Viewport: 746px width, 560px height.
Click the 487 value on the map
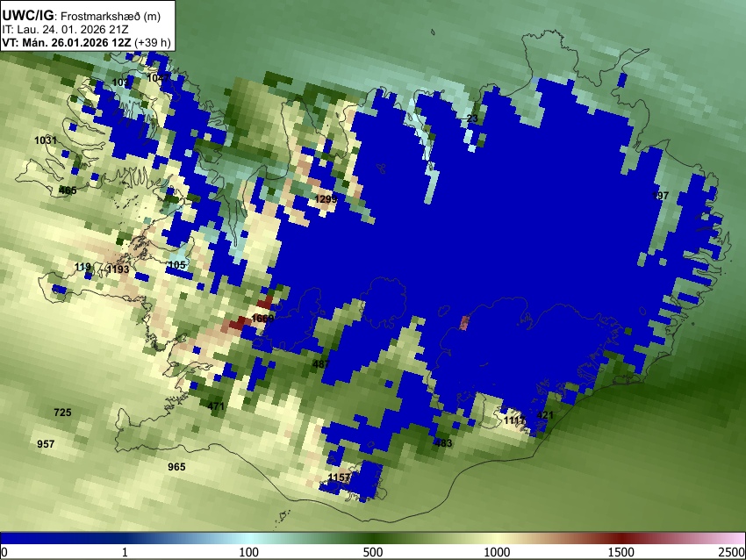(321, 364)
